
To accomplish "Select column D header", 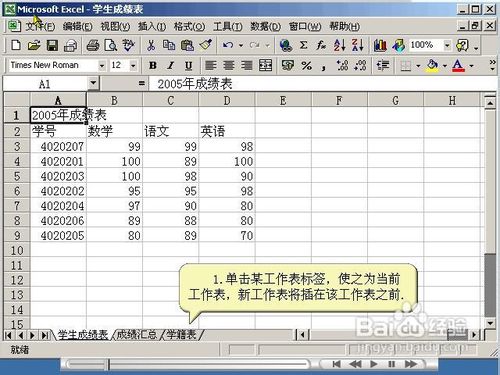I will tap(227, 100).
